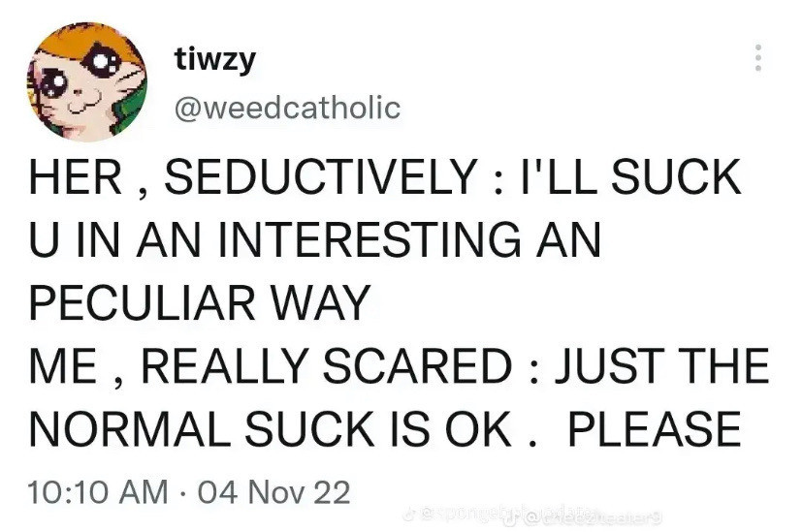This screenshot has height=532, width=803.
Task: Click the word 'PLEASE' ending the tweet
Action: 655,428
